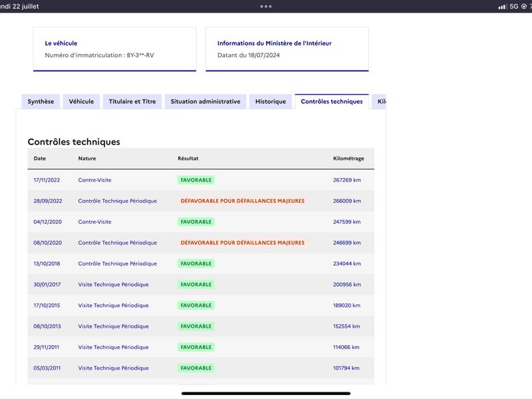Screen dimensions: 532x399
Task: Select the 114066 km mileage value
Action: (x=346, y=347)
